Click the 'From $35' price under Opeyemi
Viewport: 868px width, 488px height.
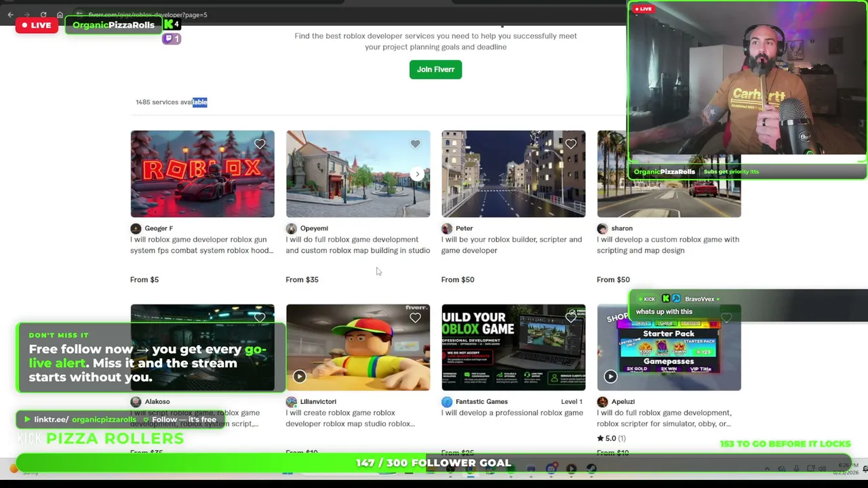(x=302, y=279)
